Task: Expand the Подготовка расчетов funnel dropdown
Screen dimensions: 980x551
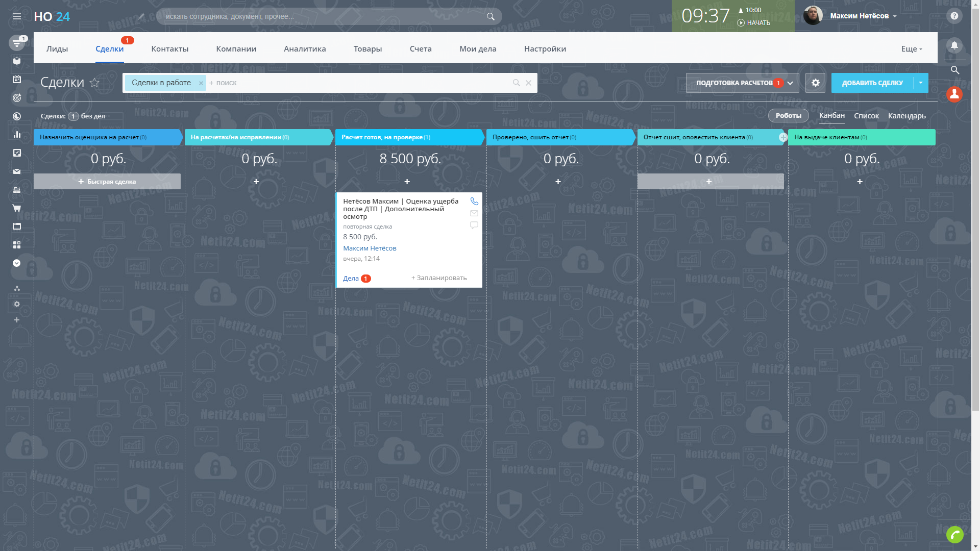Action: [x=790, y=83]
